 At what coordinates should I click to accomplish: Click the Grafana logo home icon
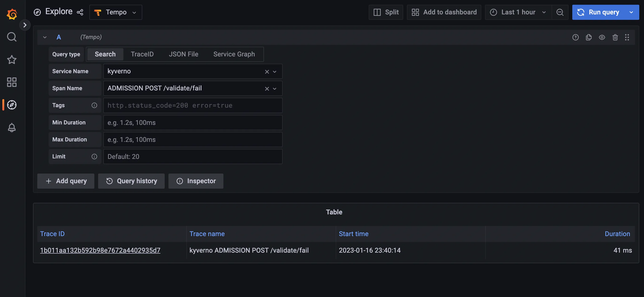click(12, 14)
